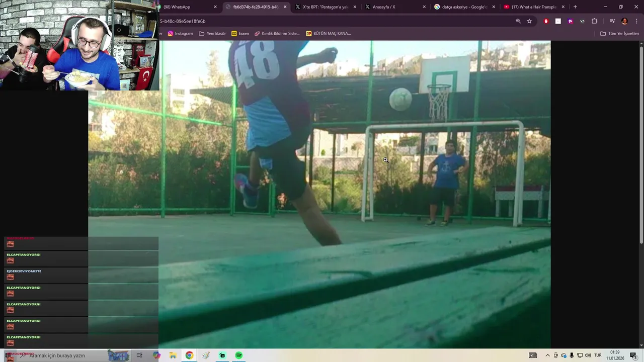Image resolution: width=644 pixels, height=362 pixels.
Task: Open Task View on the taskbar
Action: [x=139, y=355]
